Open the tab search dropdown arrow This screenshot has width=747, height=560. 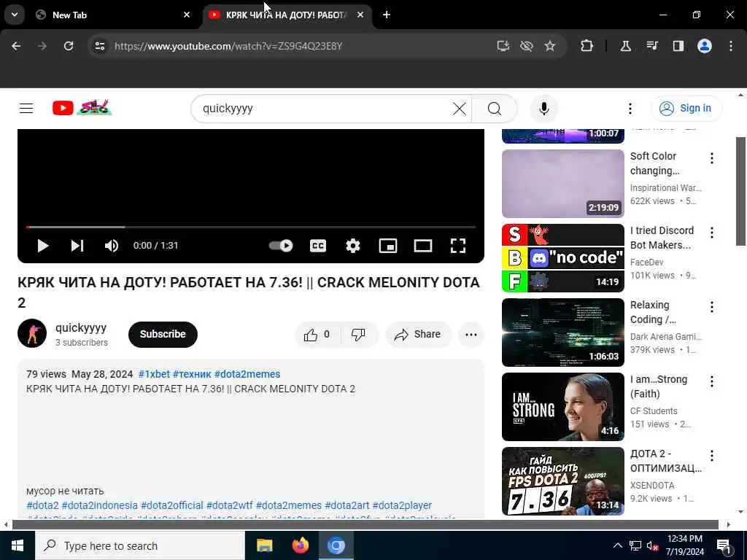pyautogui.click(x=15, y=15)
